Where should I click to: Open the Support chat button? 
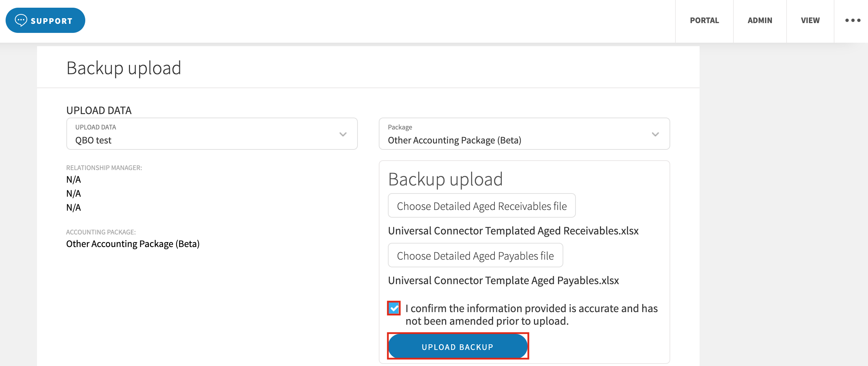click(45, 20)
